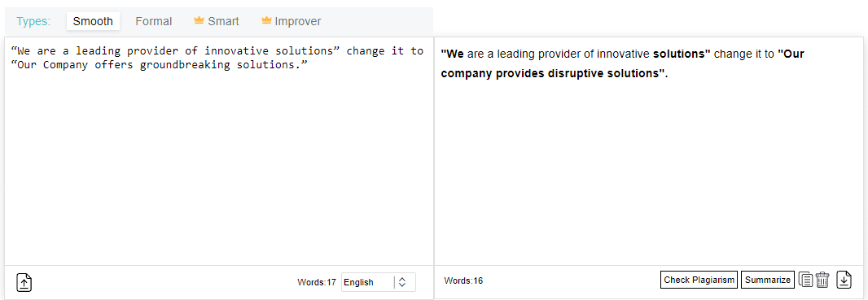Click the crown icon beside Smart

tap(199, 21)
